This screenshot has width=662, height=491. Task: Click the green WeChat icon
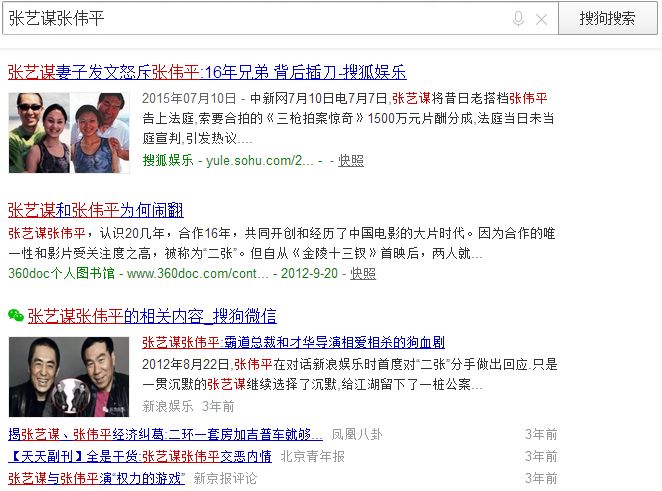pyautogui.click(x=16, y=315)
